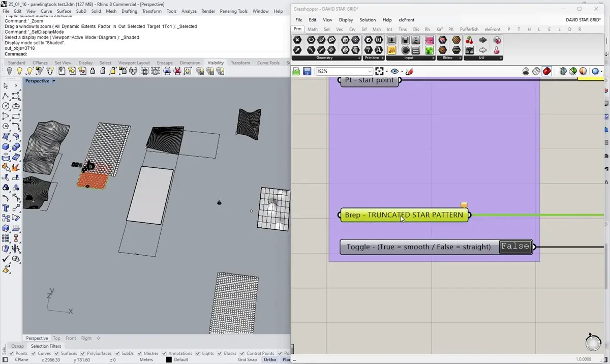
Task: Click the Hide Objects lightbulb icon
Action: [x=9, y=71]
